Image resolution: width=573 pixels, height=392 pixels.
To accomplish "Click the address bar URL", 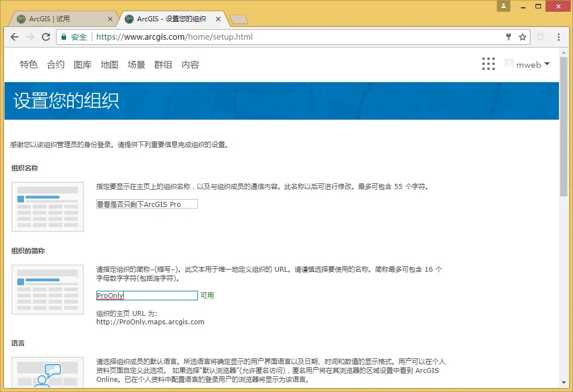I will (x=175, y=37).
